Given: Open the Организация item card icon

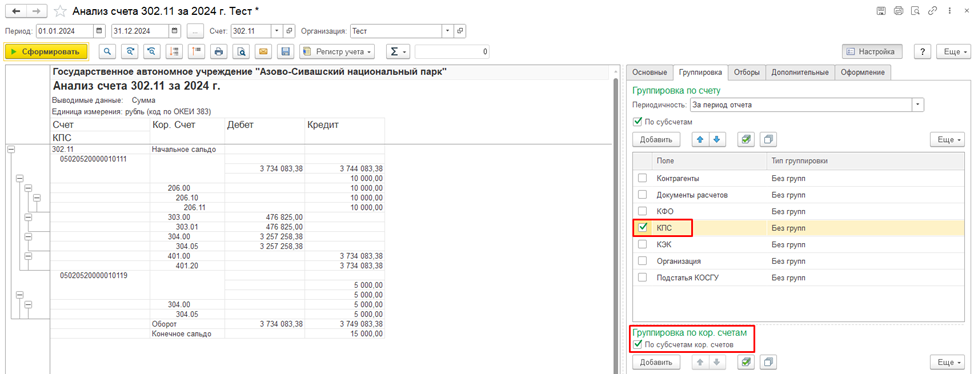Looking at the screenshot, I should click(460, 30).
